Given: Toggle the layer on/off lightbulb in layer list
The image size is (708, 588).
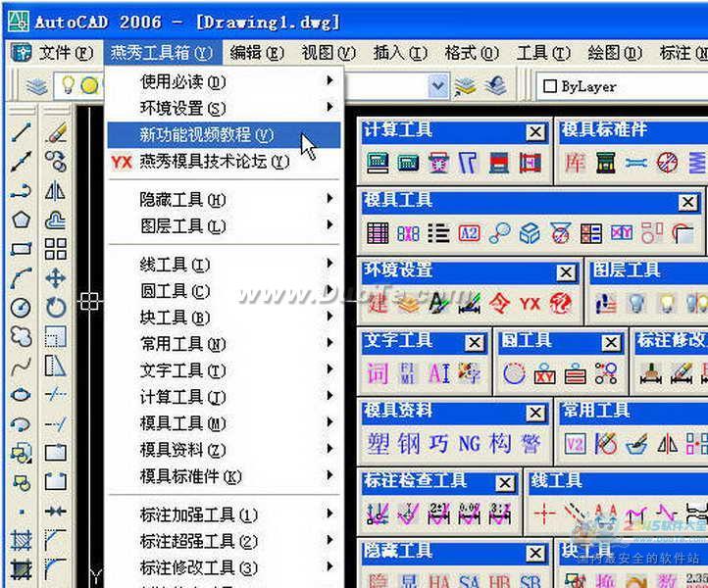Looking at the screenshot, I should 68,86.
